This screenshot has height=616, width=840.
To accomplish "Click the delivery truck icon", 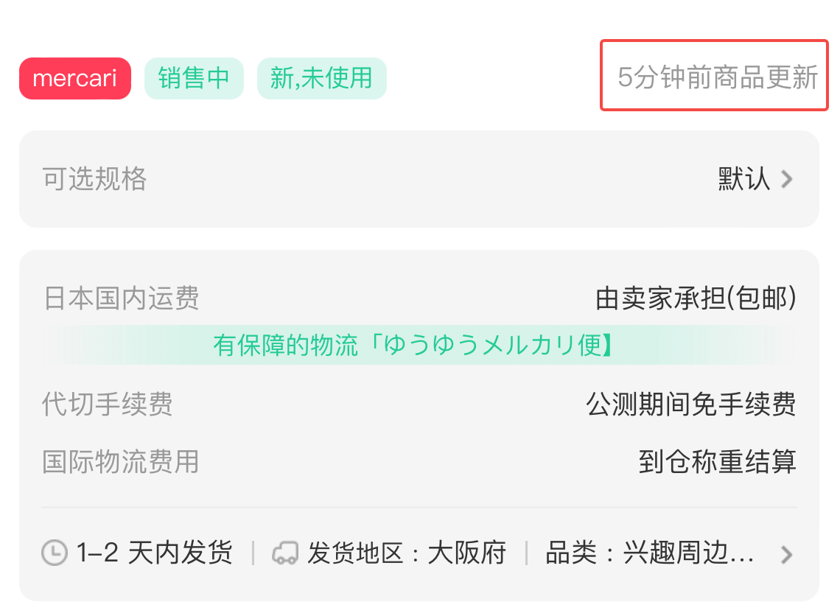I will click(x=285, y=553).
